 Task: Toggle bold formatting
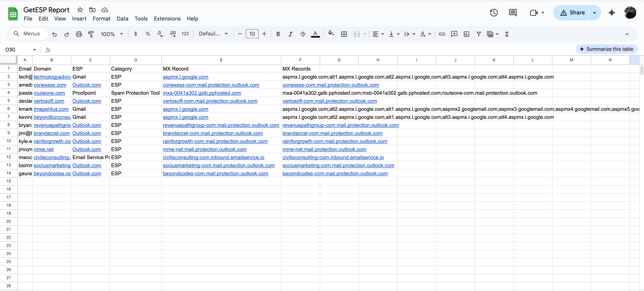coord(278,34)
